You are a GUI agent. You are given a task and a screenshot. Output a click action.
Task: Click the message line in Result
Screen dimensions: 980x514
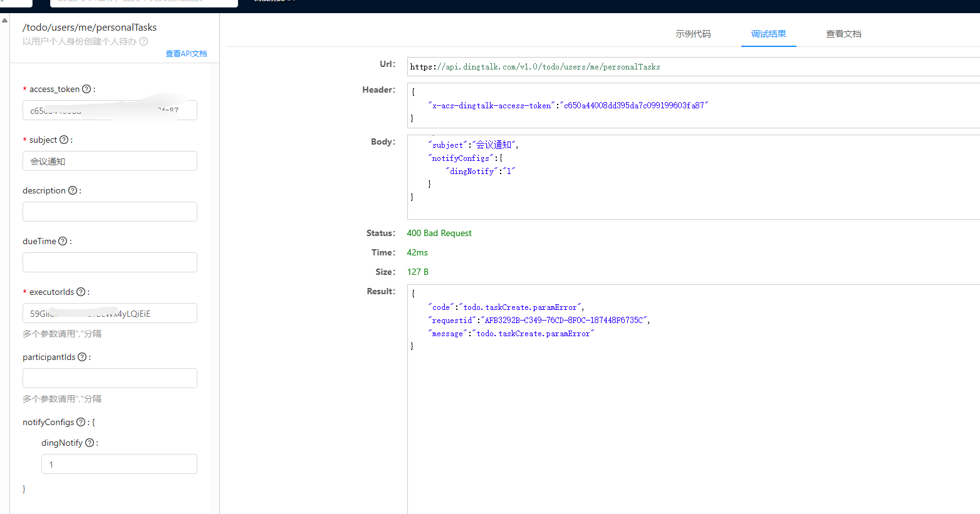[x=511, y=333]
